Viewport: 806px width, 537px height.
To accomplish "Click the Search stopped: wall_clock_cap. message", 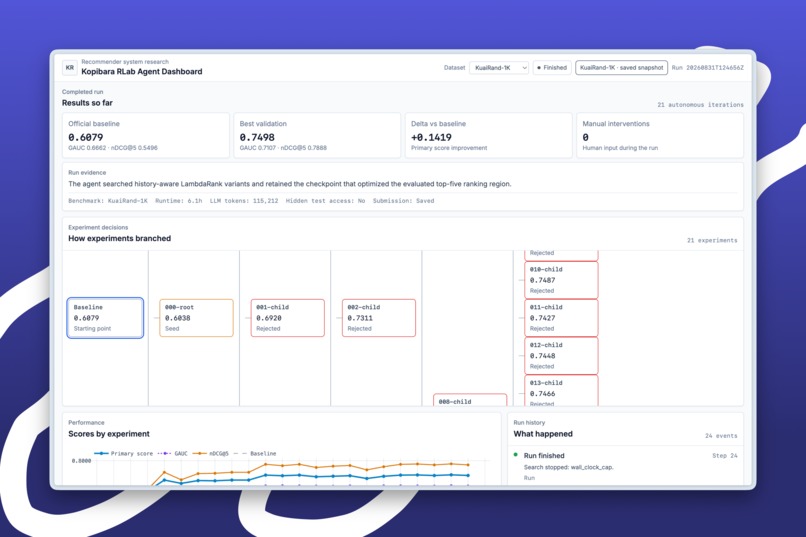I will click(569, 467).
